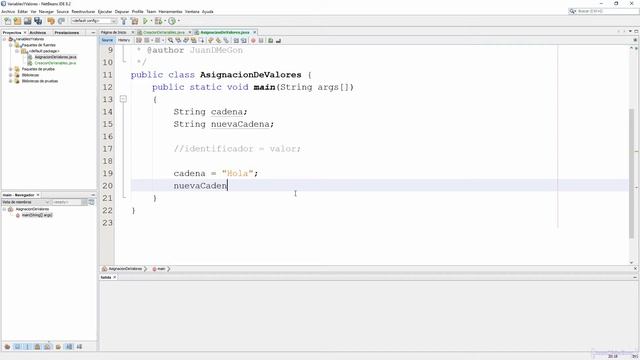
Task: Toggle Show Inner Classes in Navigator
Action: pos(47,347)
